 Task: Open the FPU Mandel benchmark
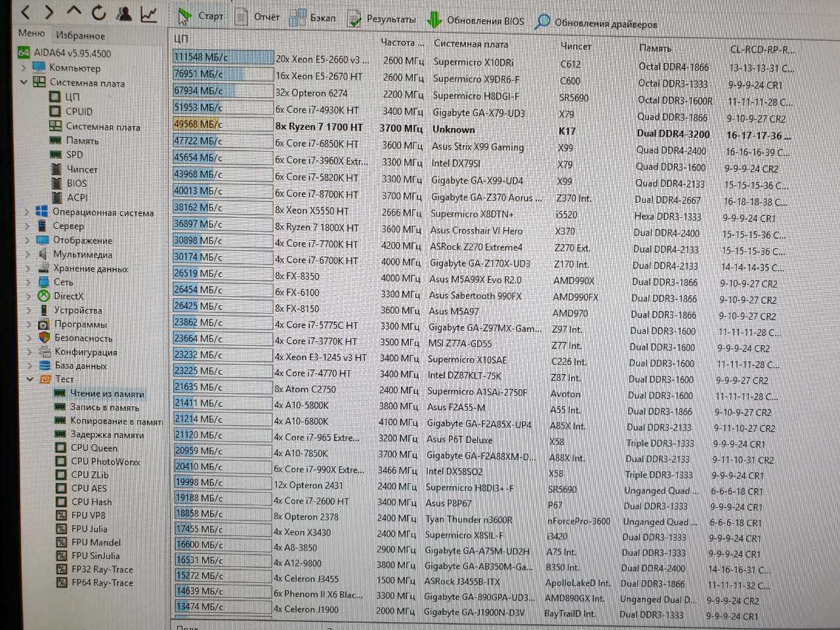tap(89, 542)
